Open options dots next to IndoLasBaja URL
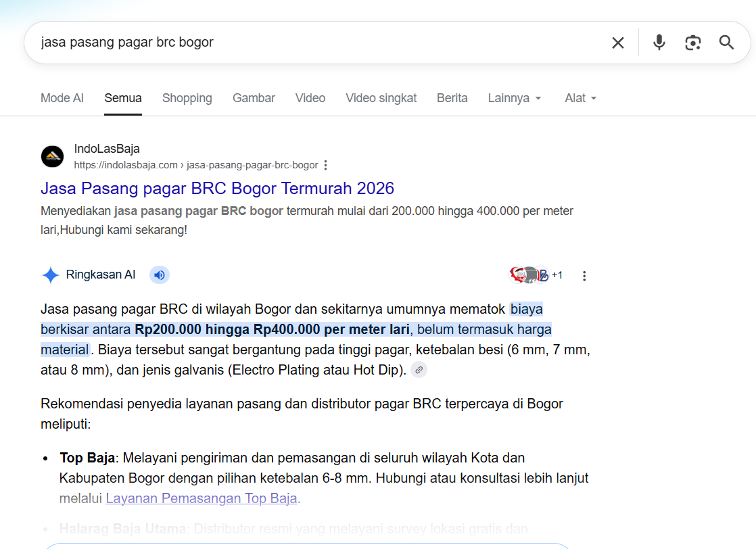Image resolution: width=756 pixels, height=549 pixels. (326, 166)
